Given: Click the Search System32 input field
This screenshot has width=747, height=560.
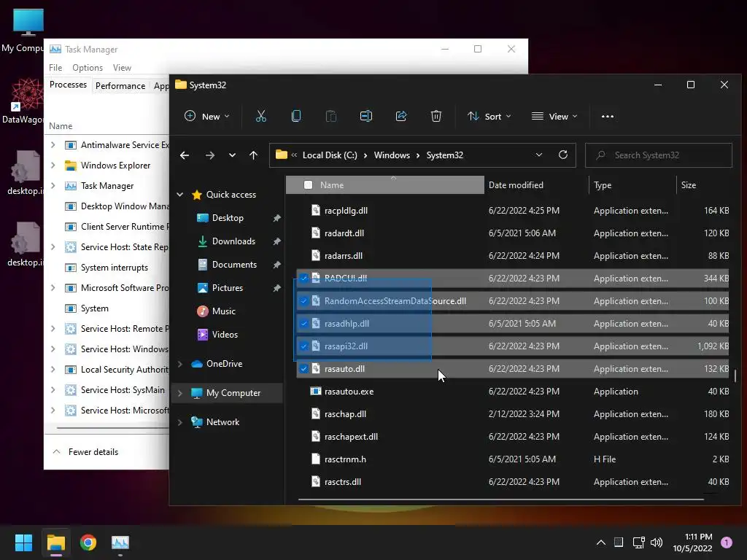Looking at the screenshot, I should (x=659, y=155).
